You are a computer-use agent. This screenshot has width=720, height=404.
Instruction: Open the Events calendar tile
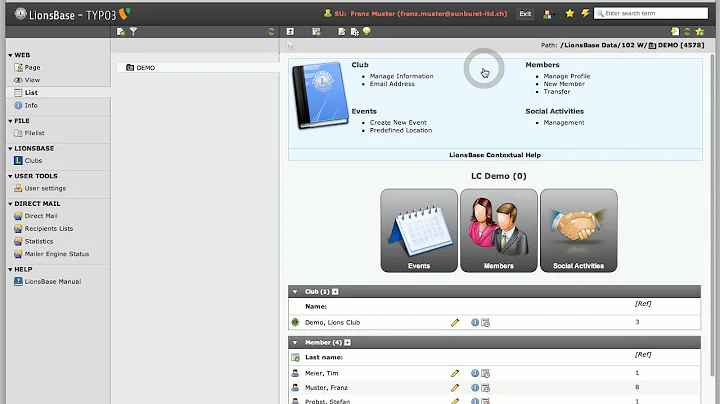click(x=419, y=230)
